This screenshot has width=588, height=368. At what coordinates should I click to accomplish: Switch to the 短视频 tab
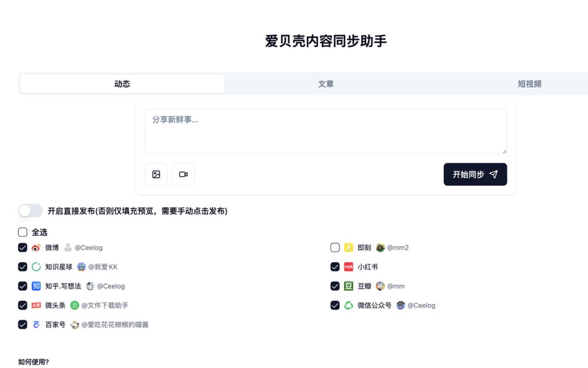(x=530, y=84)
